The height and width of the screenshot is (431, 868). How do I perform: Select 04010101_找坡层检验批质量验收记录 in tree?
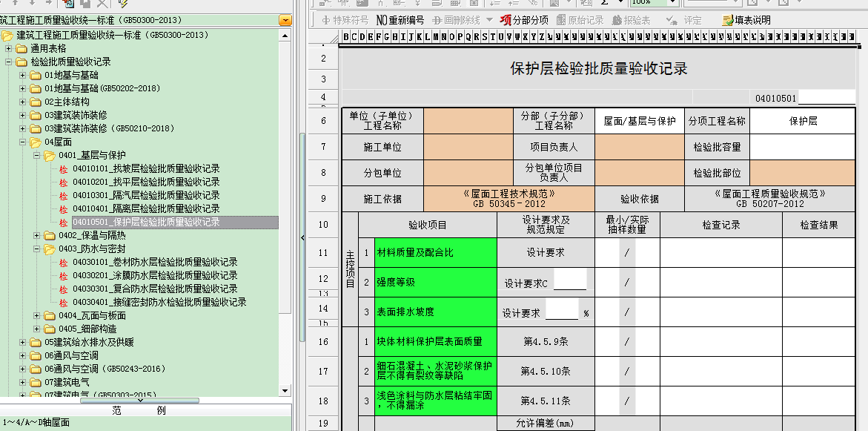145,168
